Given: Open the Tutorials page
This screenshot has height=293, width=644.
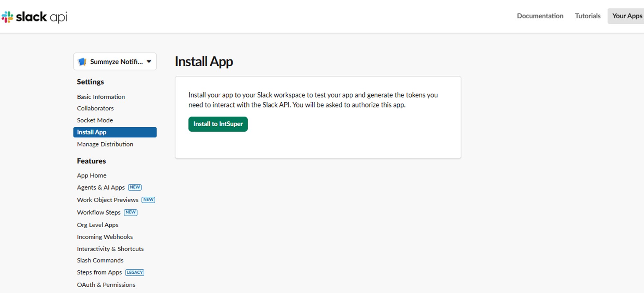Looking at the screenshot, I should click(587, 15).
